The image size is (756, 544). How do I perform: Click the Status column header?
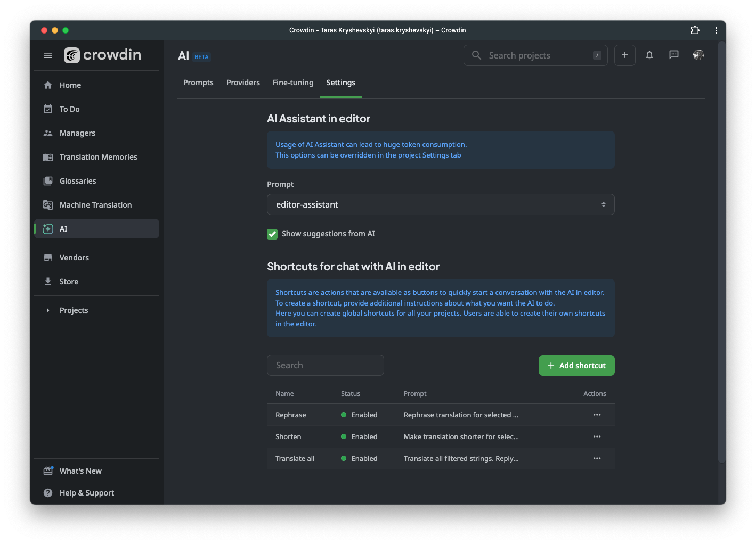(351, 394)
